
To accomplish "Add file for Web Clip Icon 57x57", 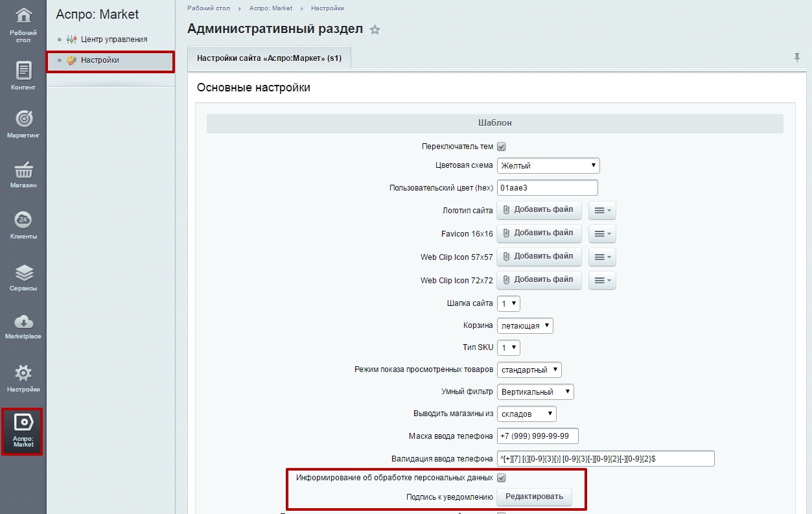I will tap(539, 257).
